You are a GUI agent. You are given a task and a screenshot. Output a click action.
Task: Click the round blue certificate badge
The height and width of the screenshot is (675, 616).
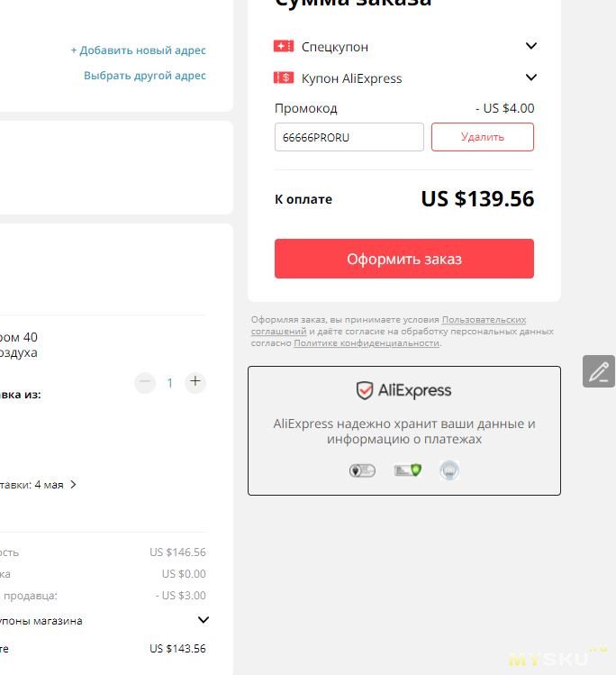(449, 470)
